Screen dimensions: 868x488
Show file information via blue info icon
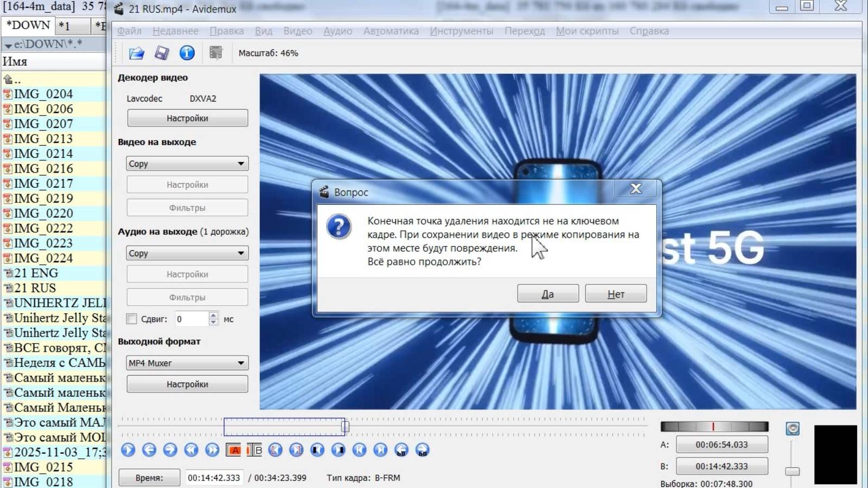(x=187, y=53)
